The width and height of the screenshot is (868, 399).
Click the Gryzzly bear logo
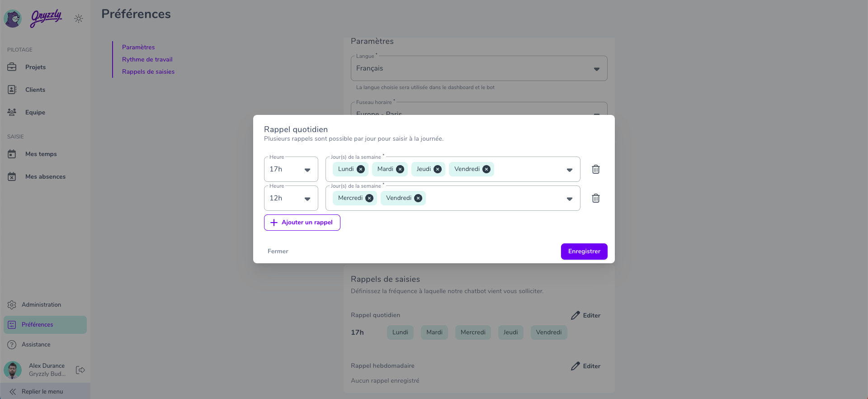point(13,19)
